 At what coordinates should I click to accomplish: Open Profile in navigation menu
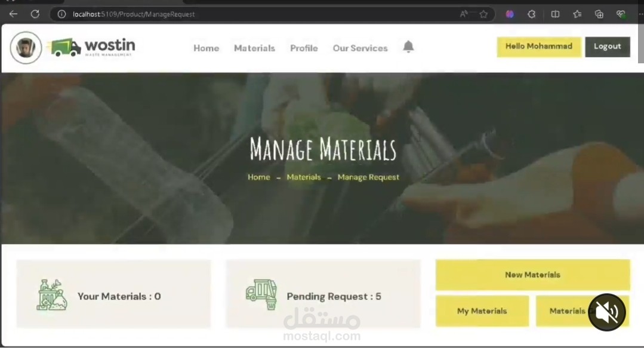(304, 48)
